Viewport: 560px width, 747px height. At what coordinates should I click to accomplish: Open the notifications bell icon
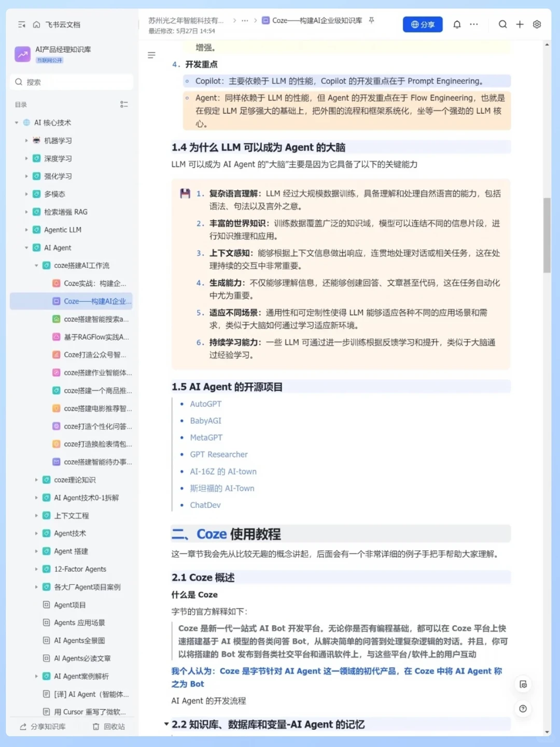point(457,24)
